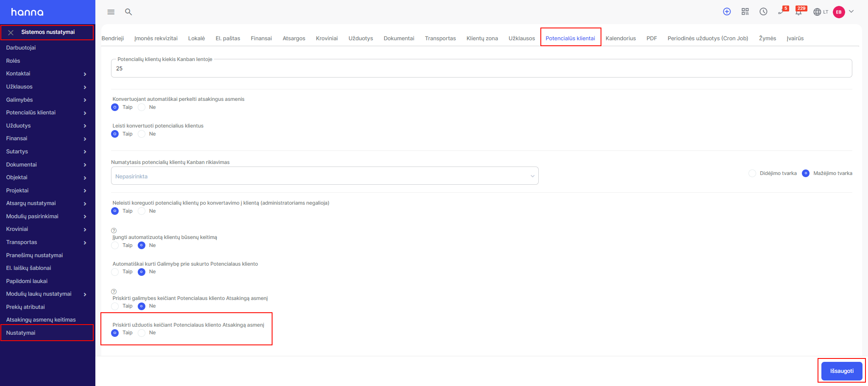Viewport: 868px width, 386px height.
Task: Click the blue plus add icon
Action: 727,12
